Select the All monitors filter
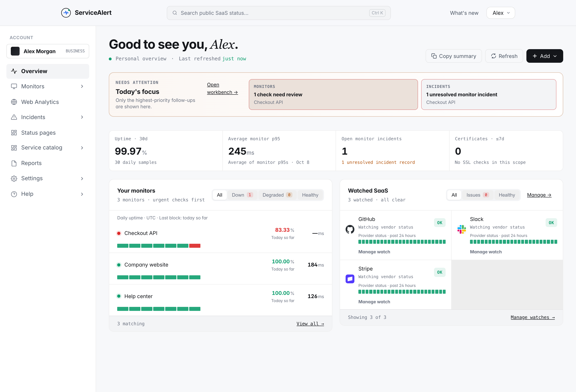Viewport: 576px width, 392px height. (x=220, y=195)
